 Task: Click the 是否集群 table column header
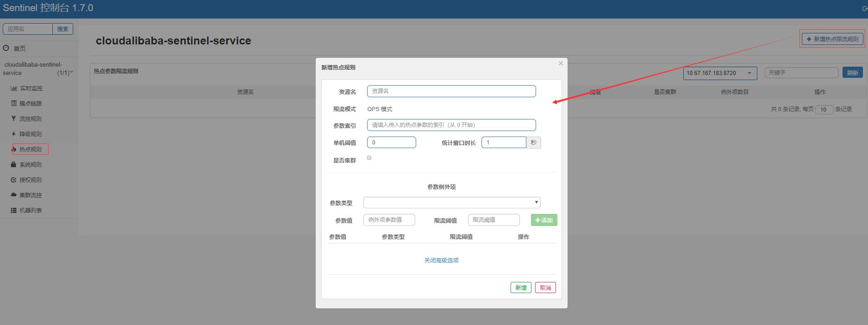[x=665, y=92]
